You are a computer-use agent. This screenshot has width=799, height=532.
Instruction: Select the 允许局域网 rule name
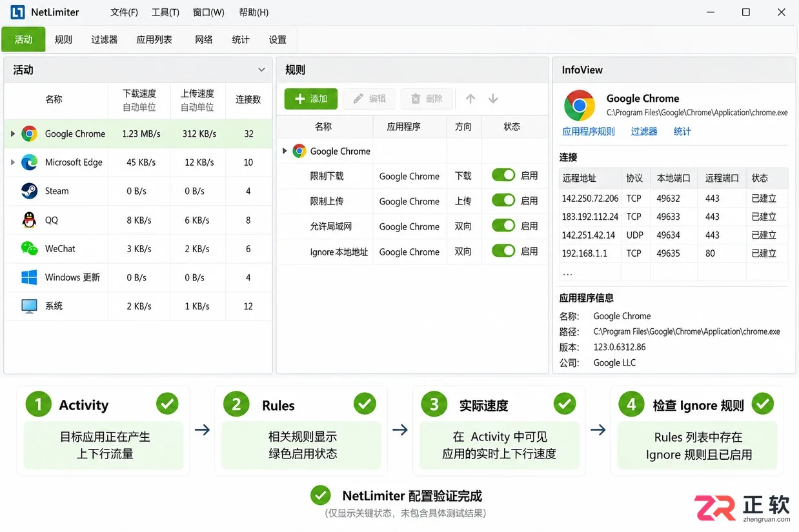pyautogui.click(x=331, y=226)
